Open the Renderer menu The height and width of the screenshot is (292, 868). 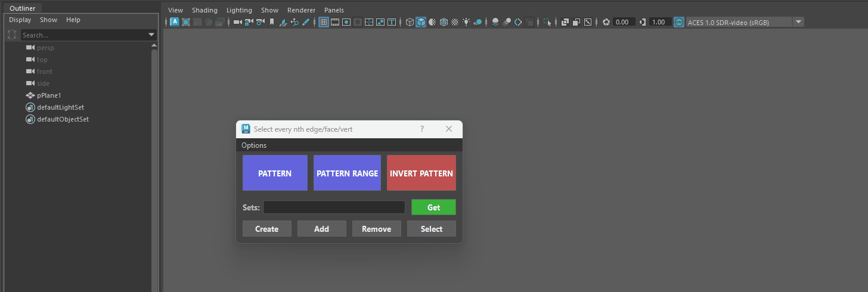coord(301,10)
